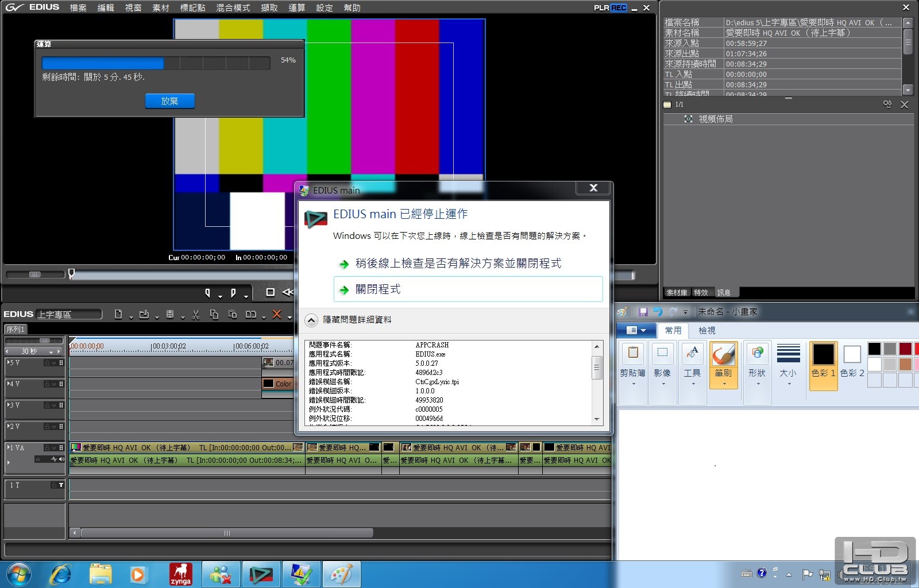Click the Cut scissors icon in timeline toolbar
The width and height of the screenshot is (919, 588).
[196, 314]
